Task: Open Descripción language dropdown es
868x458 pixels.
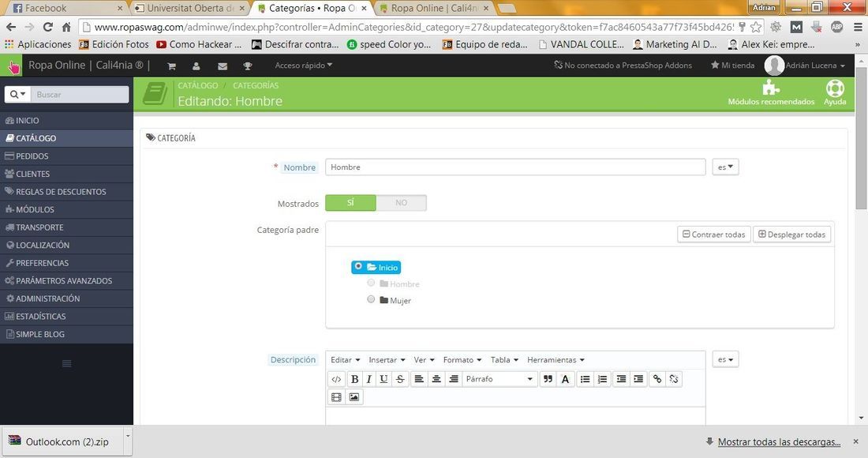Action: 725,359
